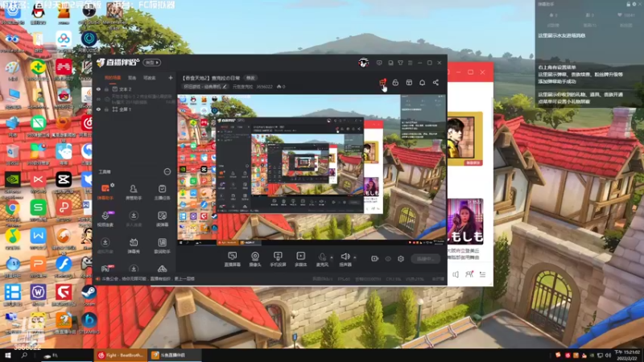Viewport: 644px width, 362px height.
Task: Open the Google Chrome desktop icon
Action: pyautogui.click(x=12, y=211)
